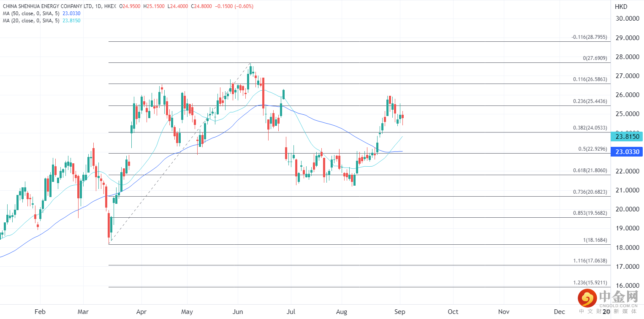Click the Apr label on the time axis
This screenshot has width=644, height=319.
tap(141, 312)
